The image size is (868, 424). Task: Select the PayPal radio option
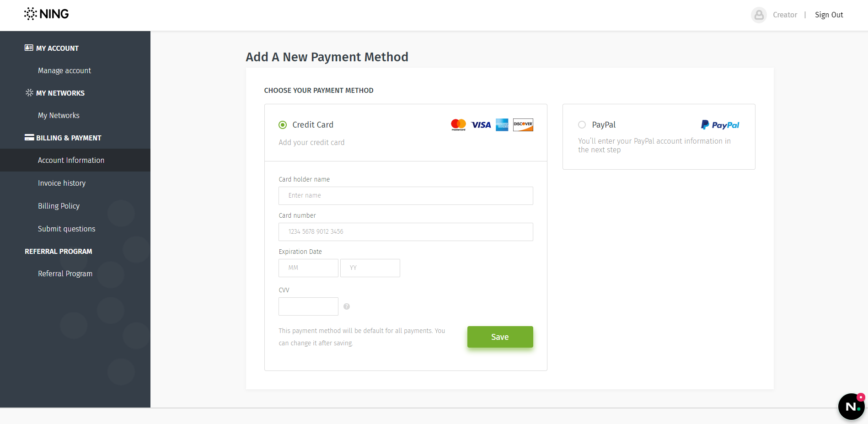pos(582,125)
